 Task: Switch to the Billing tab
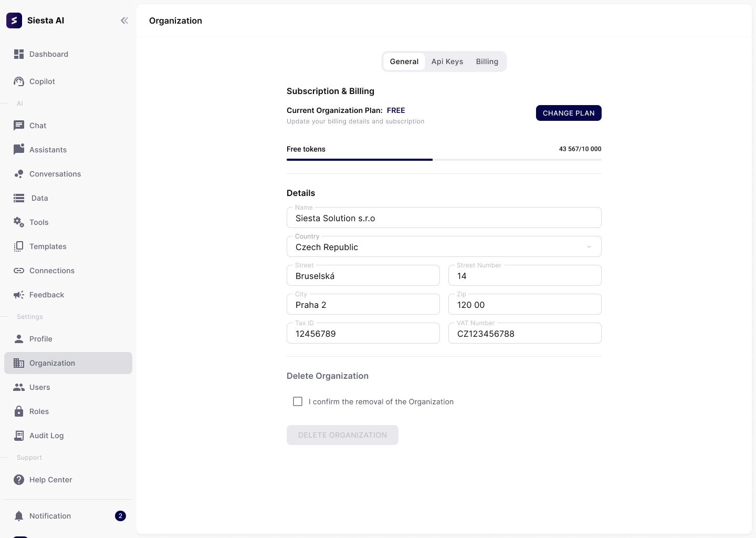tap(487, 61)
